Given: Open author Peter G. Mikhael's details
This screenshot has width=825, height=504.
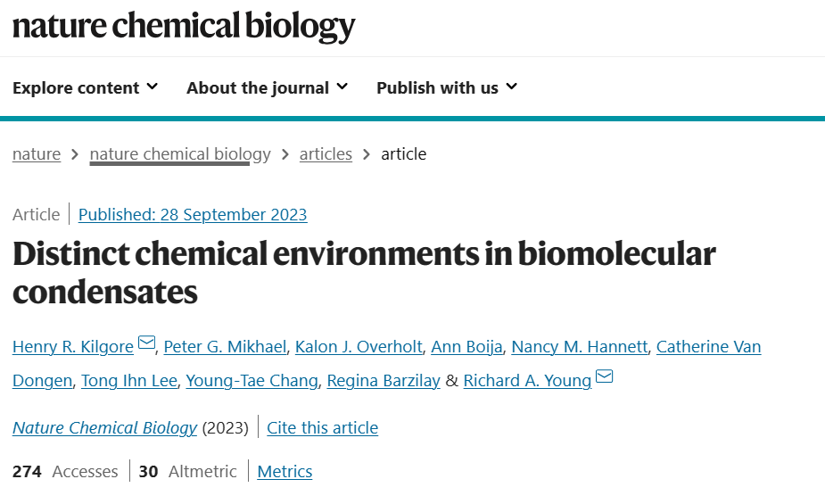Looking at the screenshot, I should [x=225, y=347].
